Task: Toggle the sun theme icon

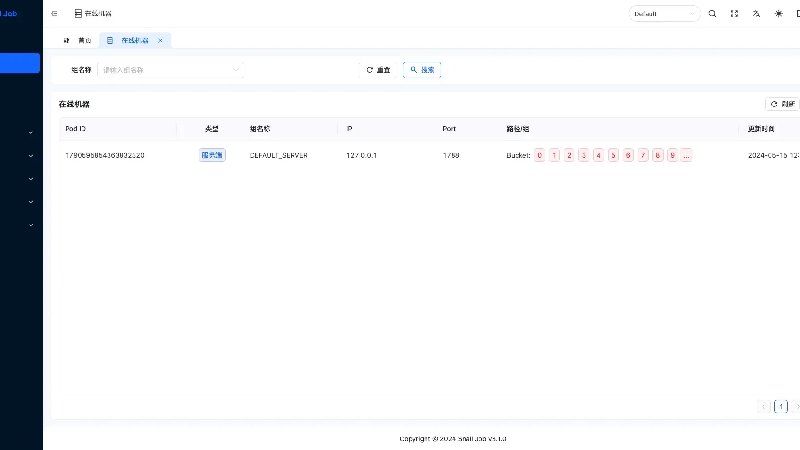Action: [779, 14]
